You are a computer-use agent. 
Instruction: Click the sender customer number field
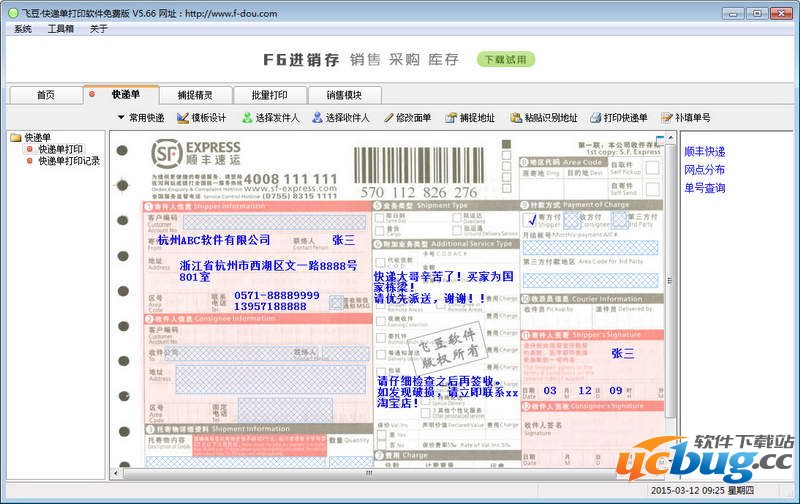point(274,222)
